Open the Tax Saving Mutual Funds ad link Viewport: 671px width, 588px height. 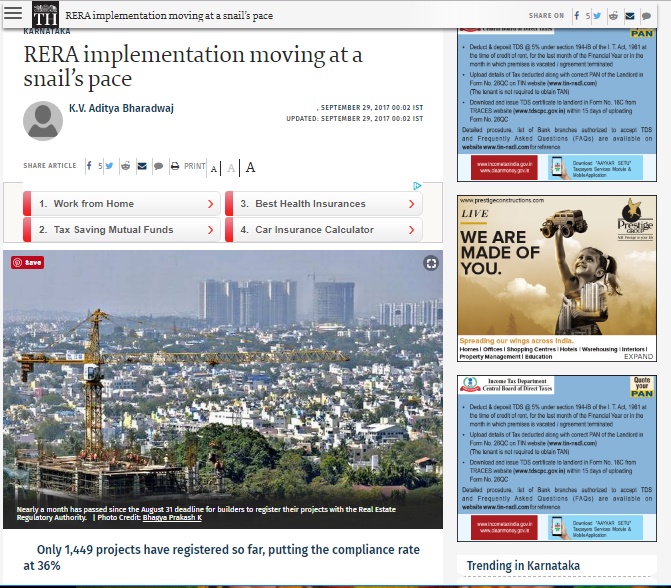122,230
